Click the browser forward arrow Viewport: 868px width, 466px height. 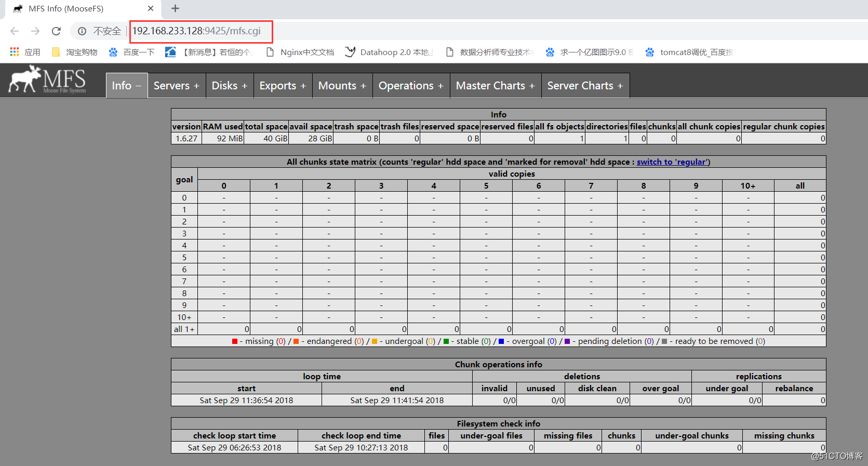point(35,31)
